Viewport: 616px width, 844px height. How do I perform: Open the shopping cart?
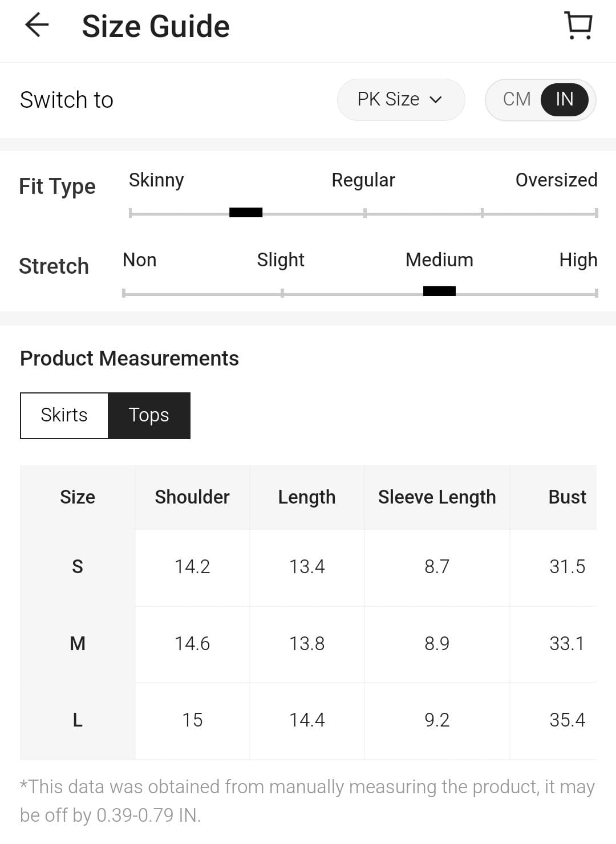pos(578,26)
